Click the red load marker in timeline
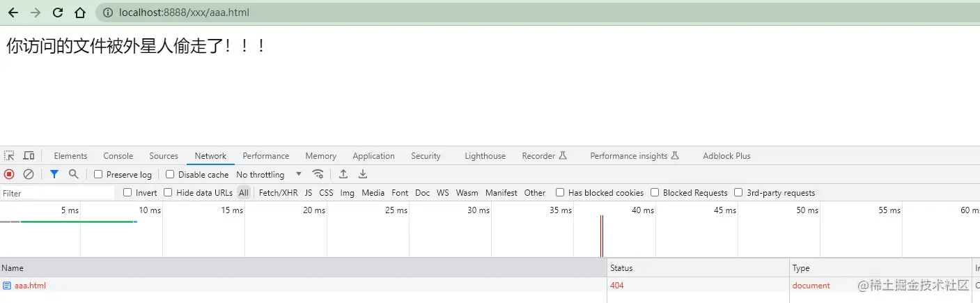The width and height of the screenshot is (980, 303). [x=602, y=236]
